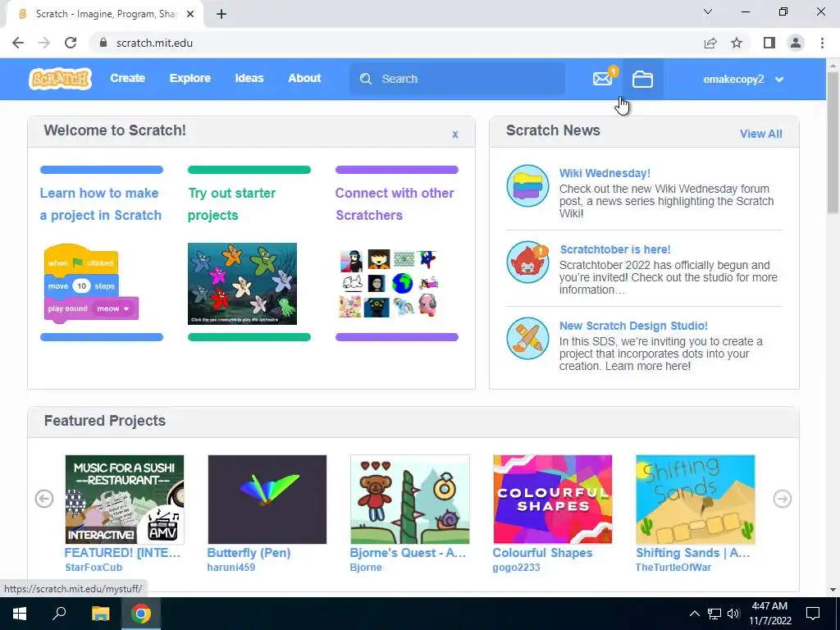Image resolution: width=840 pixels, height=630 pixels.
Task: Click the Chrome taskbar icon
Action: pyautogui.click(x=141, y=614)
